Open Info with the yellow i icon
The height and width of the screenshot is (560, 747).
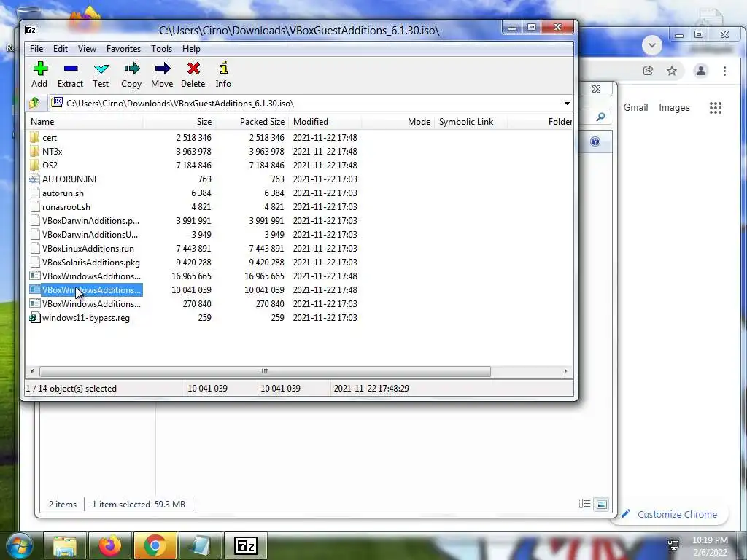click(223, 68)
